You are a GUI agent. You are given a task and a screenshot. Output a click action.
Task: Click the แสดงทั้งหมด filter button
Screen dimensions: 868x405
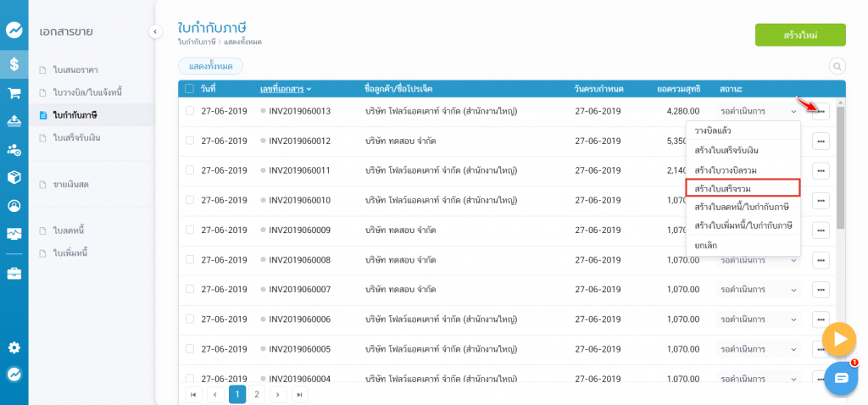pyautogui.click(x=210, y=66)
